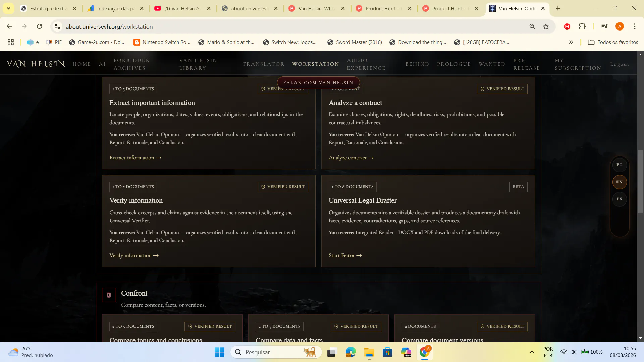Click Start Feitor link
The image size is (644, 362).
[x=345, y=255]
